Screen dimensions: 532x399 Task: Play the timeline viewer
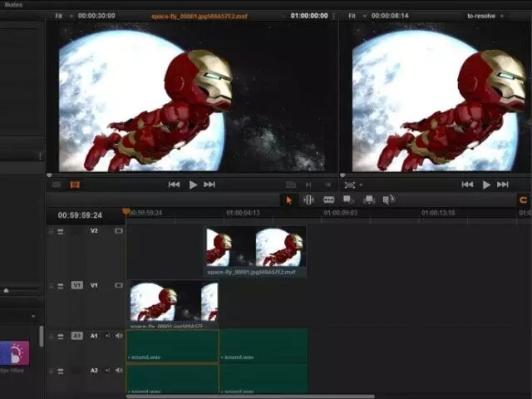coord(486,185)
